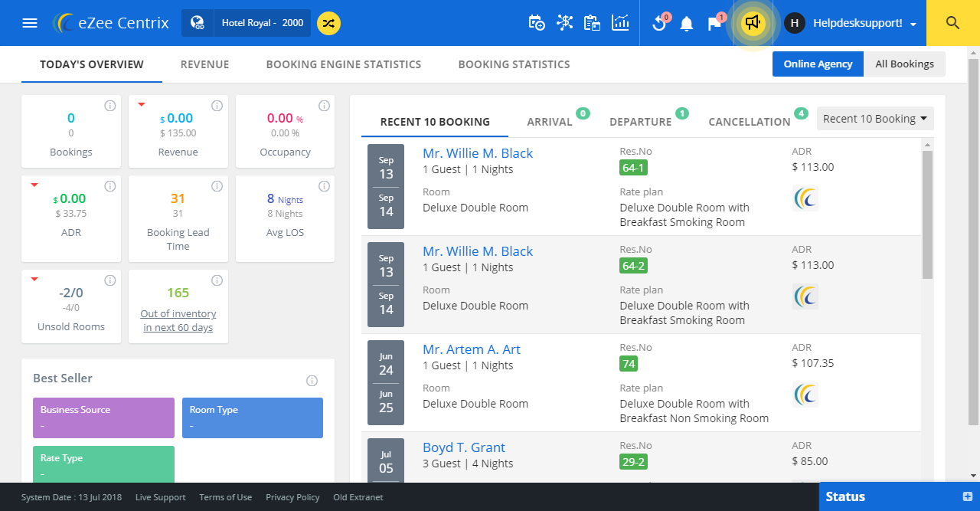Expand the Recent 10 Booking dropdown
The width and height of the screenshot is (980, 511).
875,119
